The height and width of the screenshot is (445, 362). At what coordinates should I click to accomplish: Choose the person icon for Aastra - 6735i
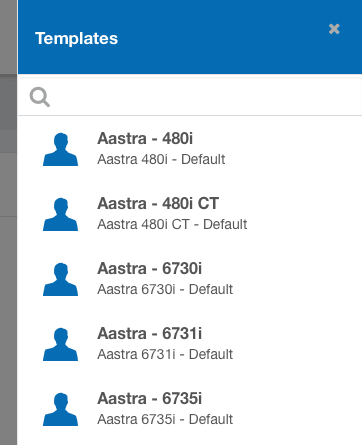click(x=60, y=409)
